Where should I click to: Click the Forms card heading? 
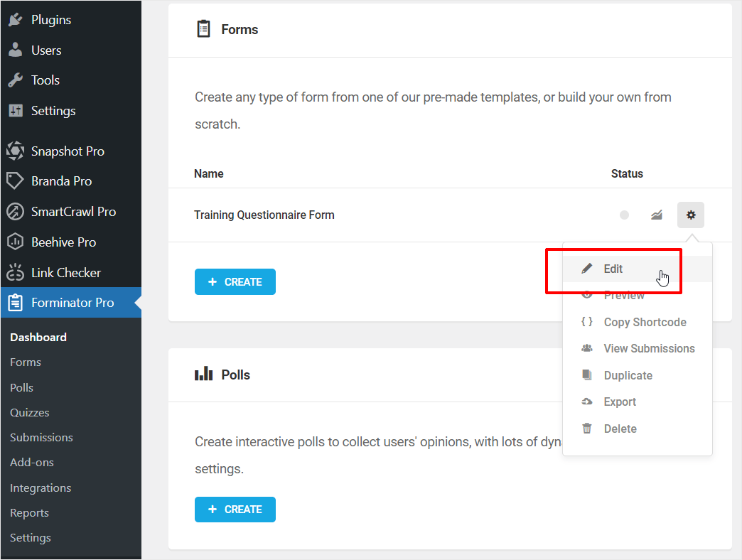click(x=240, y=29)
